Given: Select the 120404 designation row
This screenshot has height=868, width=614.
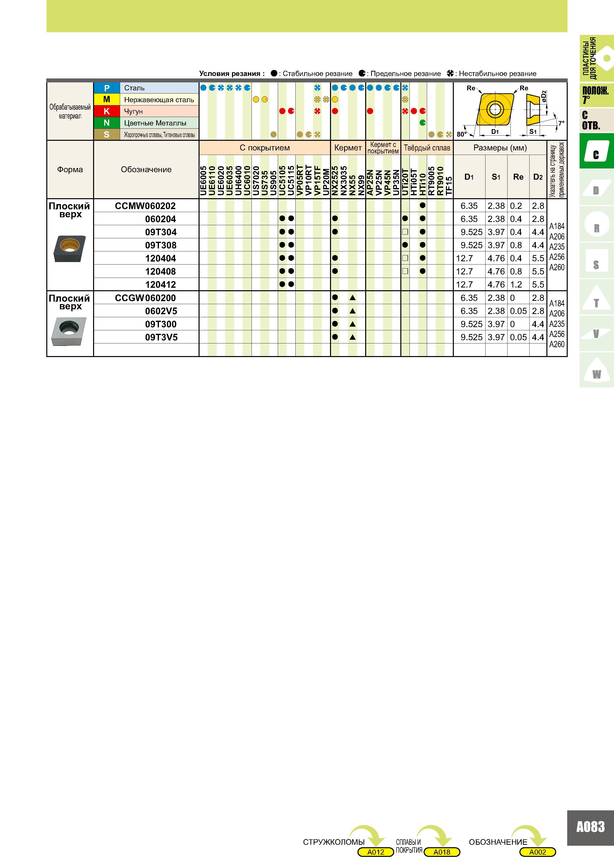Looking at the screenshot, I should (161, 259).
